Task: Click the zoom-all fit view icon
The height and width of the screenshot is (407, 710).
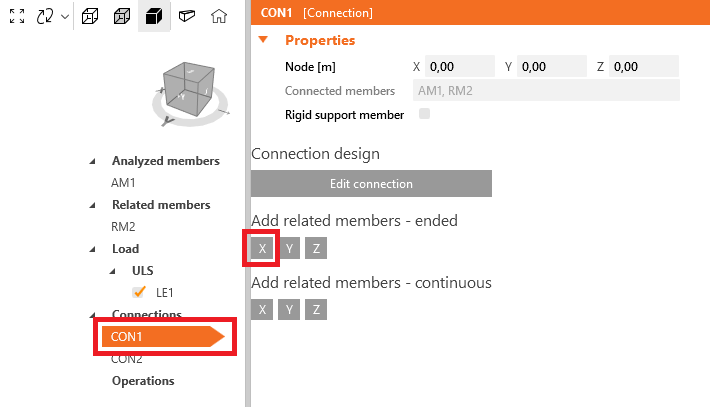Action: point(17,16)
